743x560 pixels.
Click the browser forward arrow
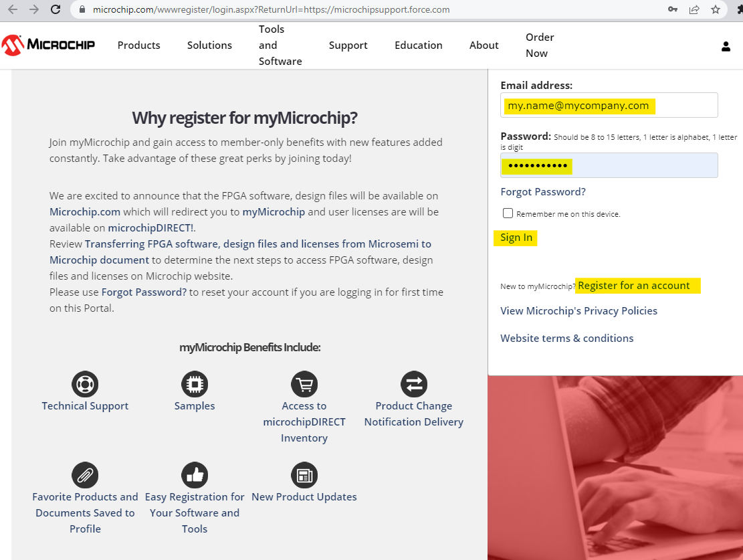coord(34,9)
